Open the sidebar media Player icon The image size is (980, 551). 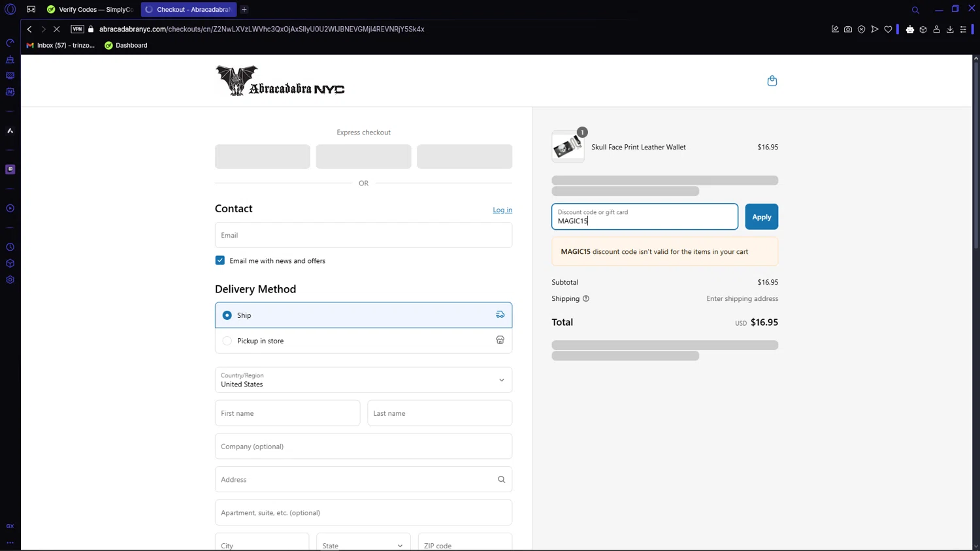coord(10,208)
